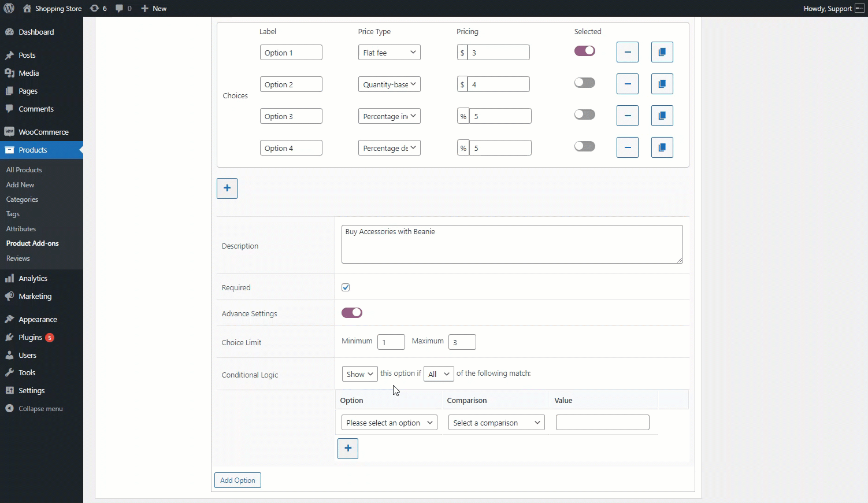Click the Pages sidebar icon
This screenshot has height=503, width=868.
(9, 91)
